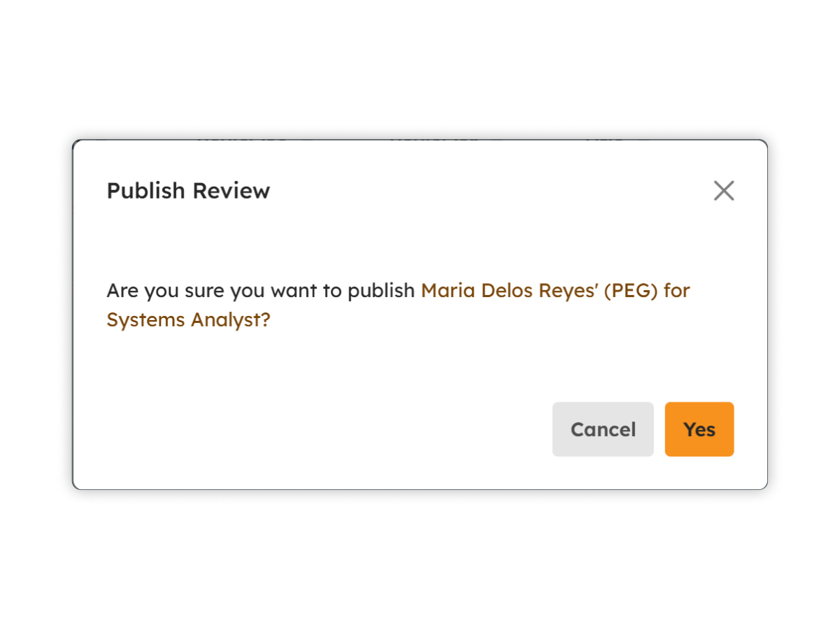Cancel the publish review action
The image size is (840, 629).
tap(603, 429)
